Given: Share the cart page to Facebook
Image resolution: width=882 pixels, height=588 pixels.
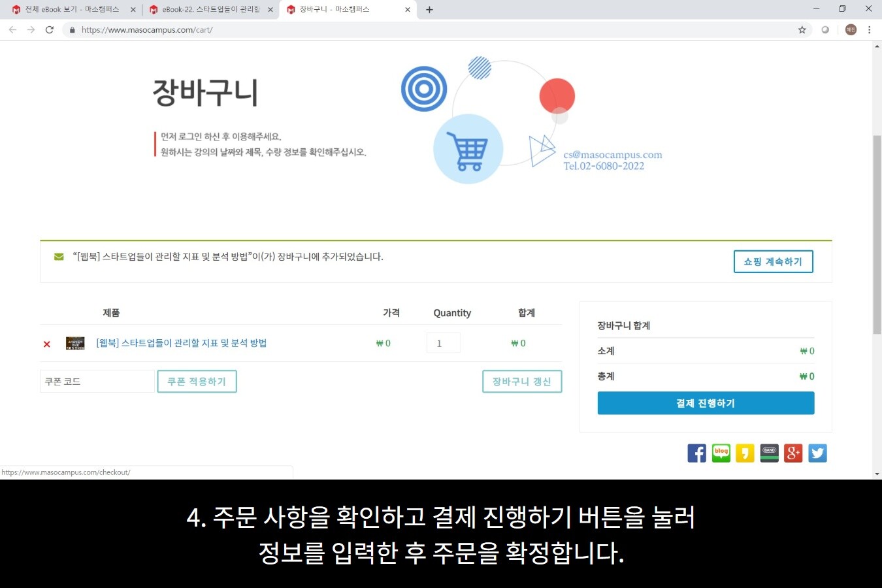Looking at the screenshot, I should (696, 453).
